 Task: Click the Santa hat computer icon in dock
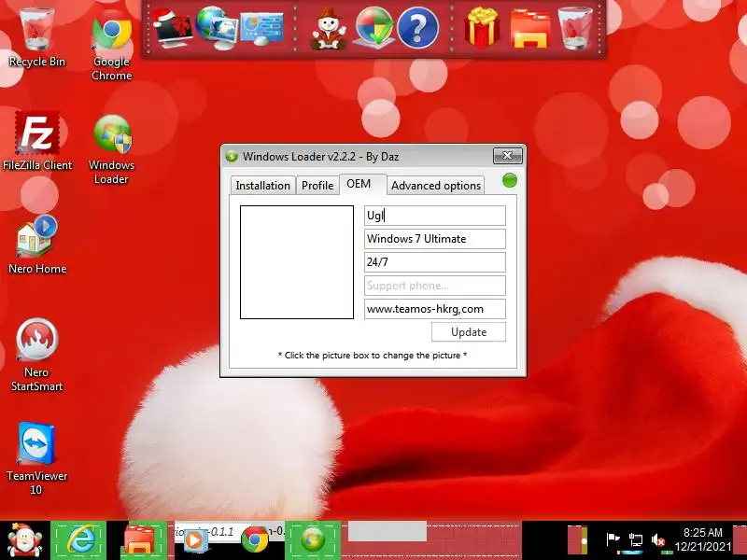[x=173, y=28]
